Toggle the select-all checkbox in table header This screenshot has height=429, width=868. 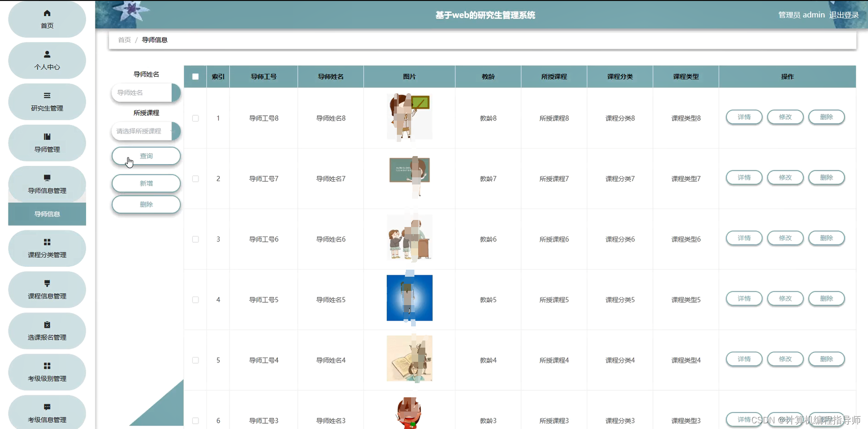(195, 77)
